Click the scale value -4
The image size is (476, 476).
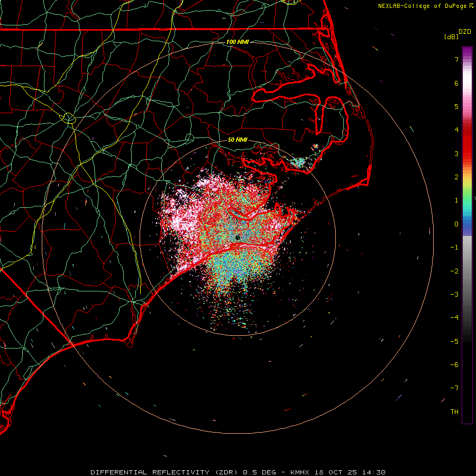[x=454, y=318]
